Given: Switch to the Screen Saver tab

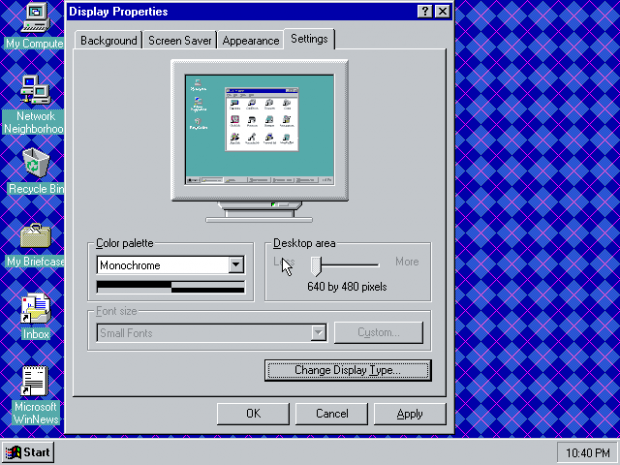Looking at the screenshot, I should 180,40.
